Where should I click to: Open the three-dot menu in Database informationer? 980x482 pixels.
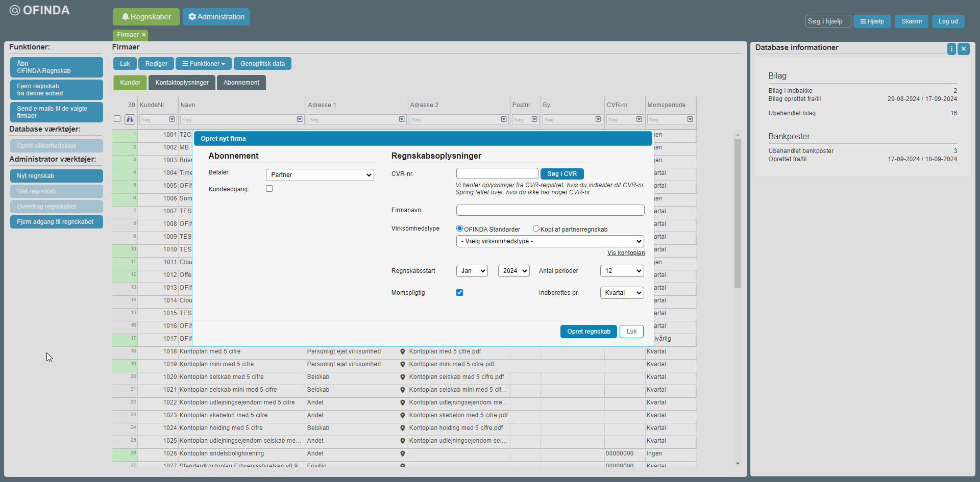point(951,49)
